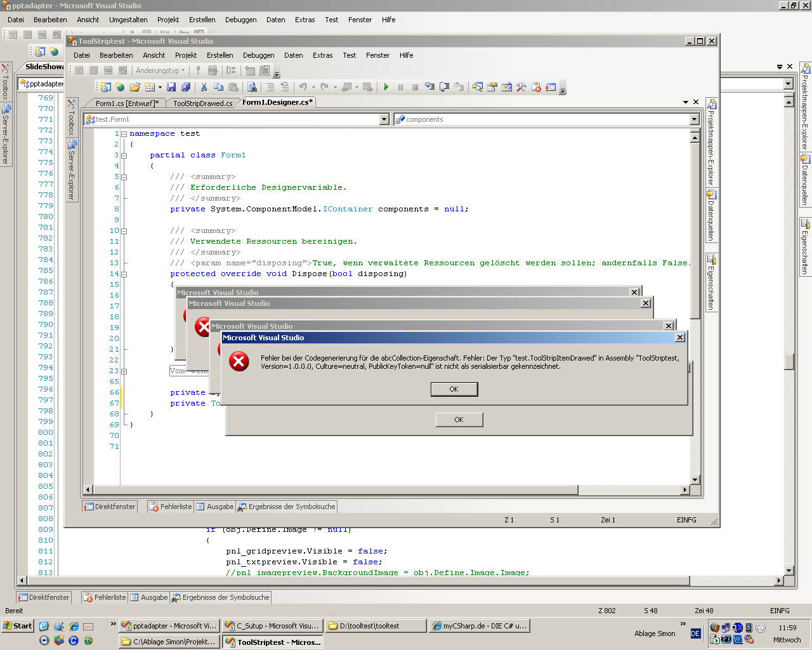The width and height of the screenshot is (812, 650).
Task: Collapse the Dispose method outline block
Action: pyautogui.click(x=124, y=274)
